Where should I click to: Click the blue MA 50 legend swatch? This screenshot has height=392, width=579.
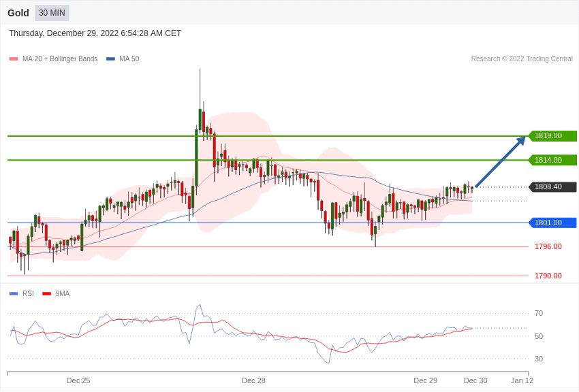pos(110,59)
